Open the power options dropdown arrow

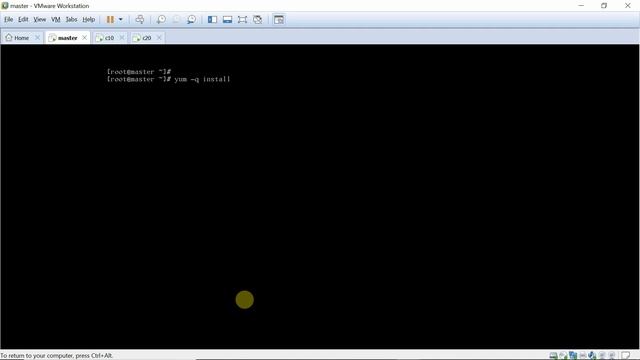click(x=121, y=20)
